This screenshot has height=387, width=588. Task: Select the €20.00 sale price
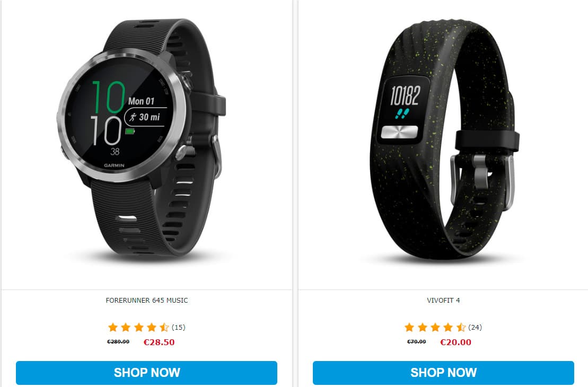coord(455,342)
